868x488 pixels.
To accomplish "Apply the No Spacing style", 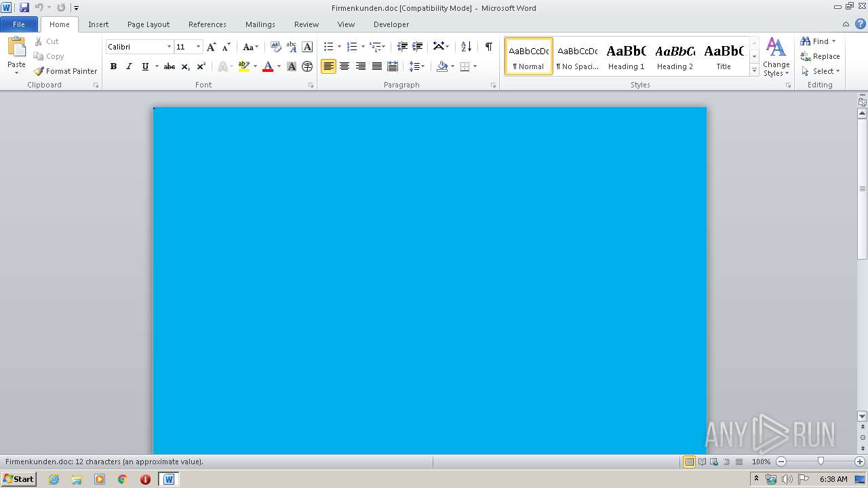I will (x=578, y=56).
